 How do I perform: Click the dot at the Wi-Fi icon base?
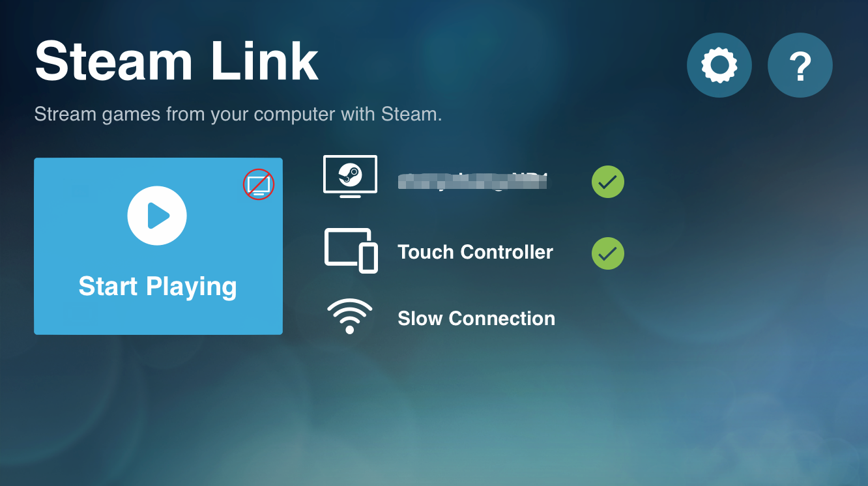(x=350, y=330)
